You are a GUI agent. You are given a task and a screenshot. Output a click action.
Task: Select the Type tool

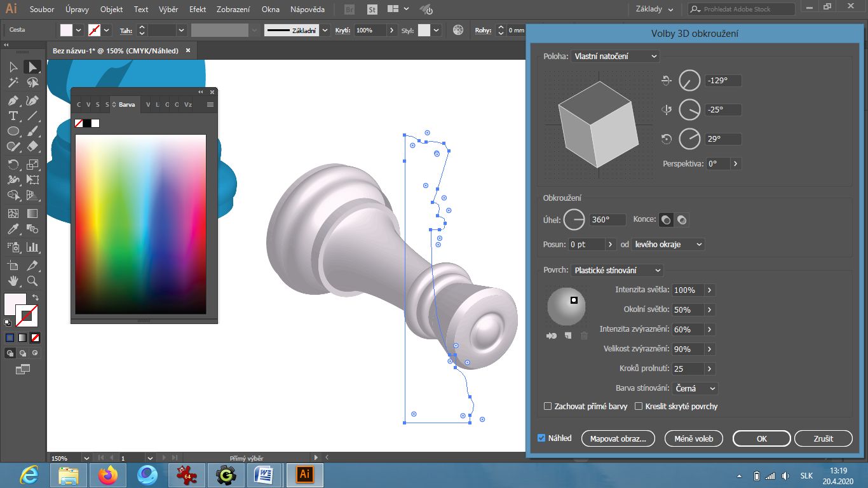click(13, 116)
